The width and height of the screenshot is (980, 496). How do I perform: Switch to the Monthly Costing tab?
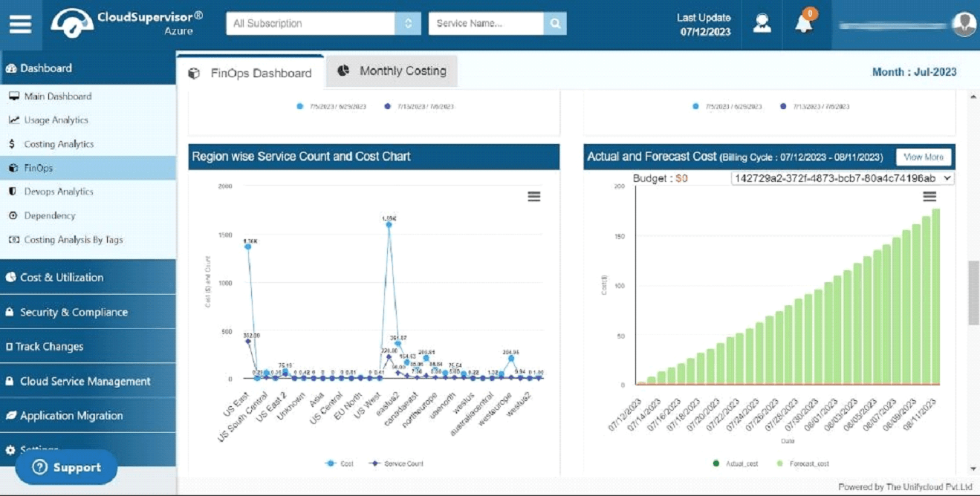(x=392, y=71)
